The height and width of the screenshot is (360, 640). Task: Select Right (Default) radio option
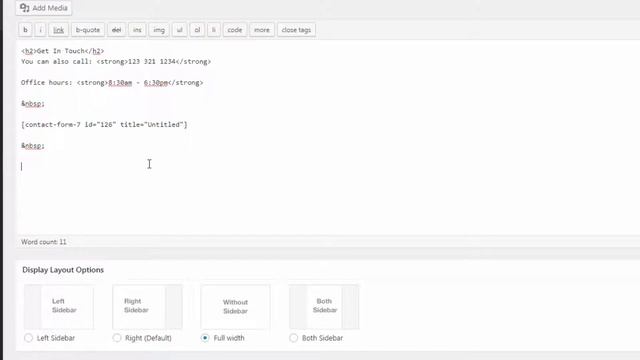(117, 338)
